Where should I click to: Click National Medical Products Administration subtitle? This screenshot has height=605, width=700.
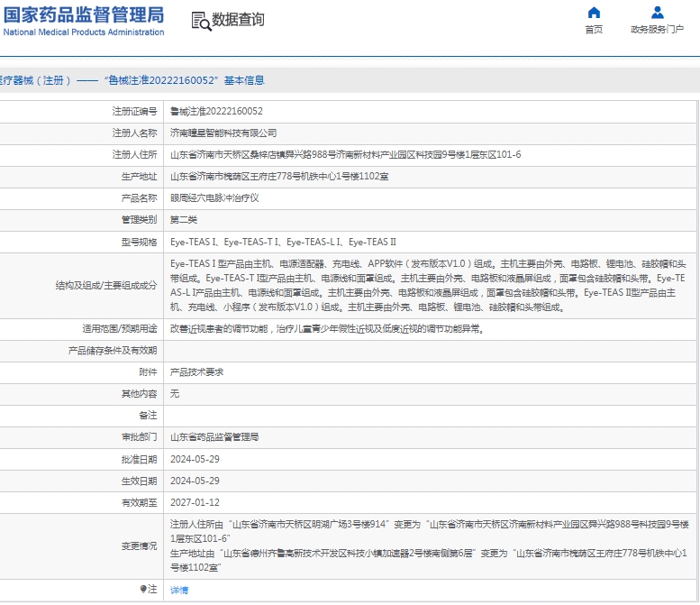point(84,32)
